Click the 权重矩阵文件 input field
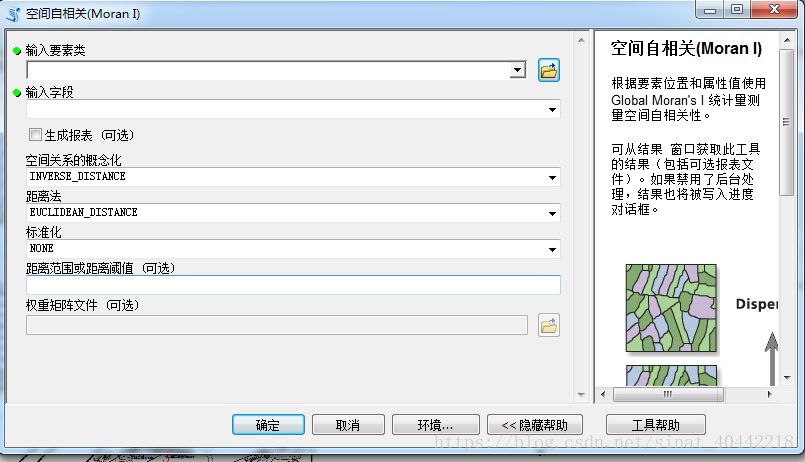Screen dimensions: 805x462 [x=277, y=325]
